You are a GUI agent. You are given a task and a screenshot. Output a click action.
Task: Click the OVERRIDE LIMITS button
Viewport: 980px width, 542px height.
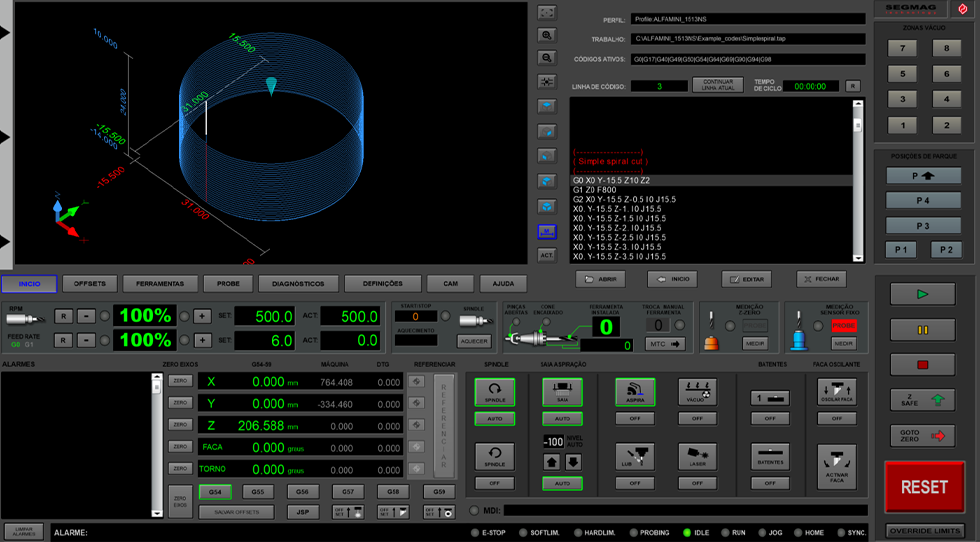click(x=924, y=531)
